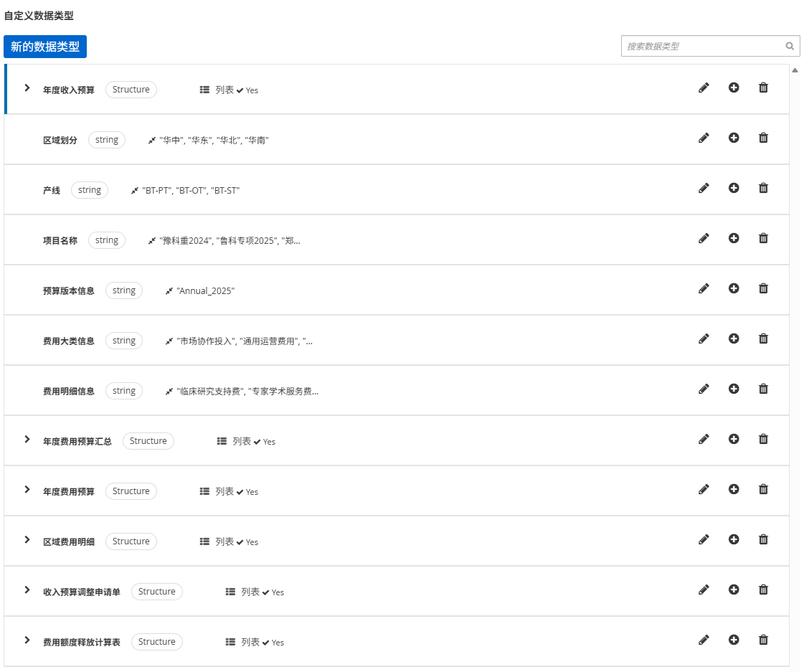Edit the 年度费用预算 structure
This screenshot has width=809, height=672.
(704, 489)
